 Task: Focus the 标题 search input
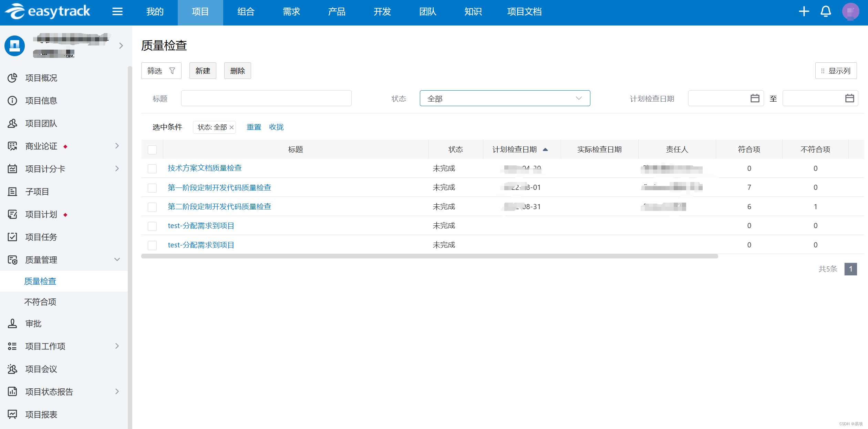(266, 98)
